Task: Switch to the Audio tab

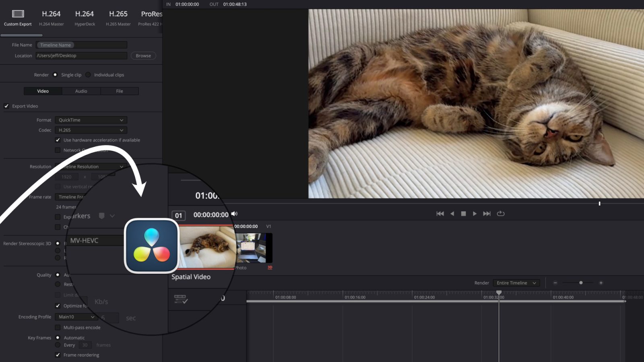Action: (81, 91)
